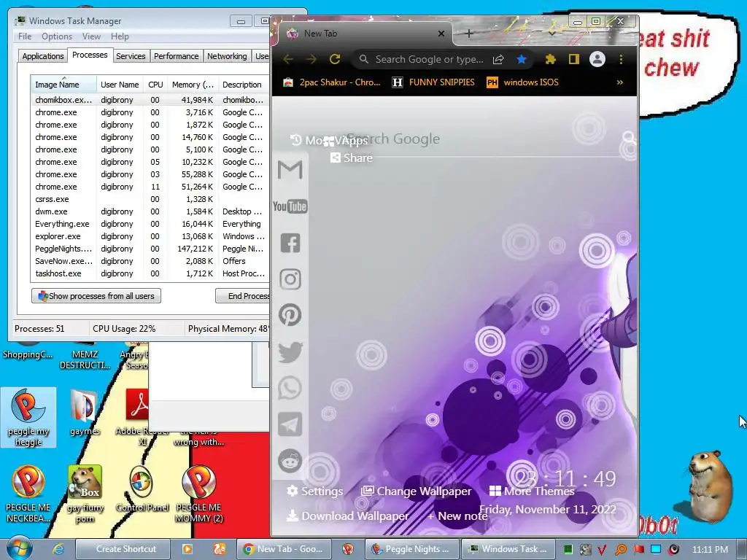Open Control Panel desktop icon

(142, 489)
